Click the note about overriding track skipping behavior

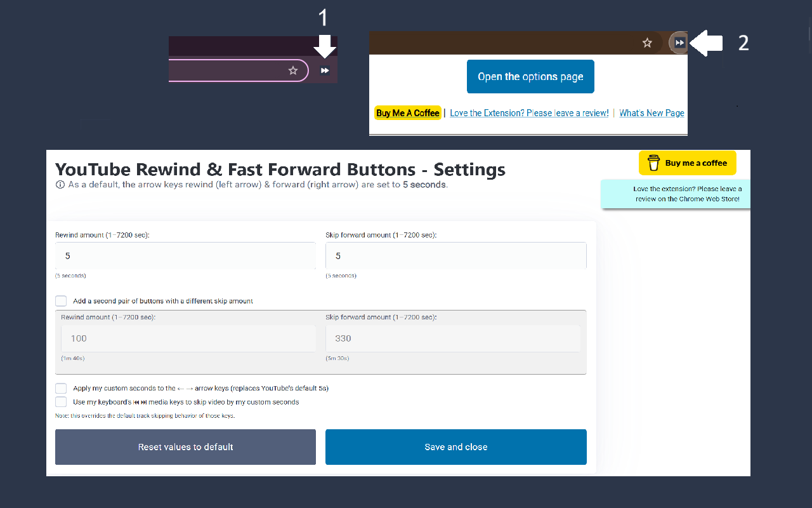pos(145,416)
